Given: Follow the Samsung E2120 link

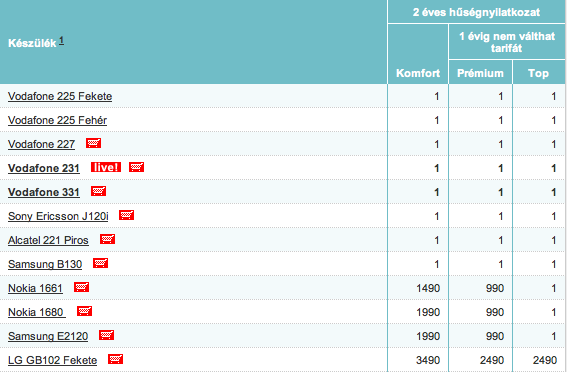Looking at the screenshot, I should tap(48, 336).
